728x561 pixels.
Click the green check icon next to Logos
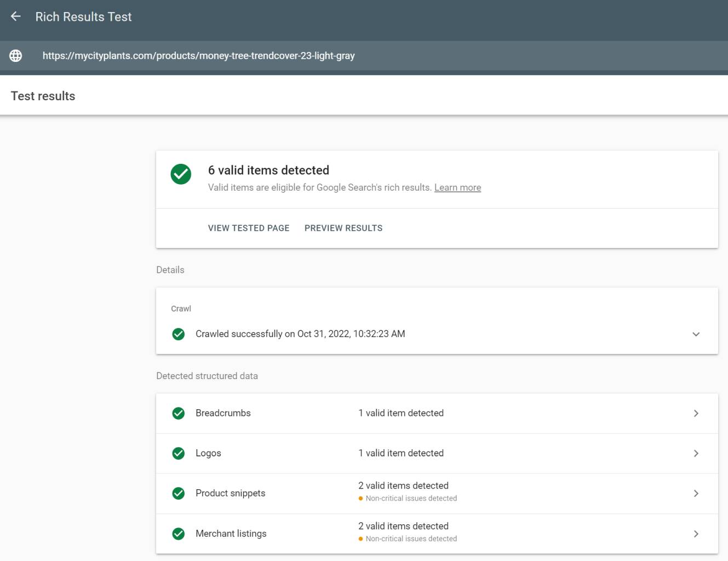tap(179, 453)
